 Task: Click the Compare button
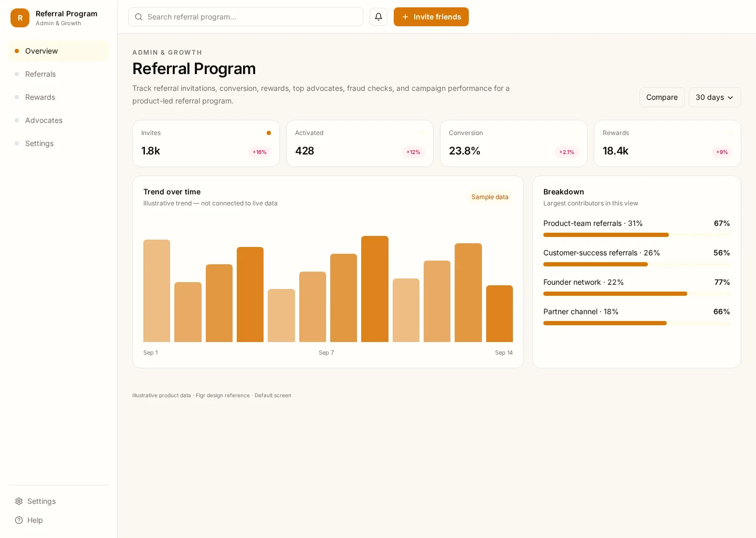click(661, 97)
